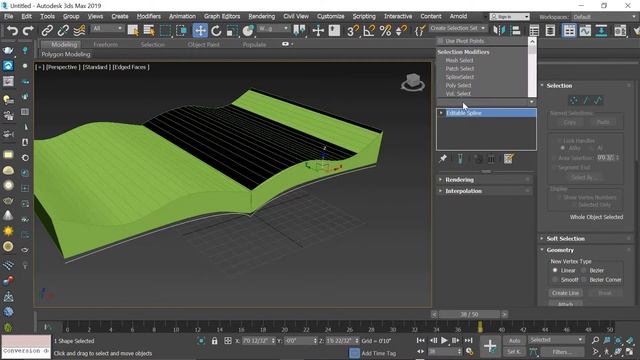Toggle the Auto key button
Viewport: 640px width, 360px height.
(514, 340)
